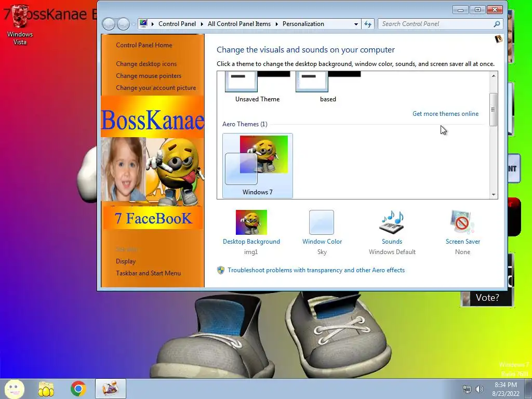Select Control Panel breadcrumb
The width and height of the screenshot is (532, 399).
177,24
